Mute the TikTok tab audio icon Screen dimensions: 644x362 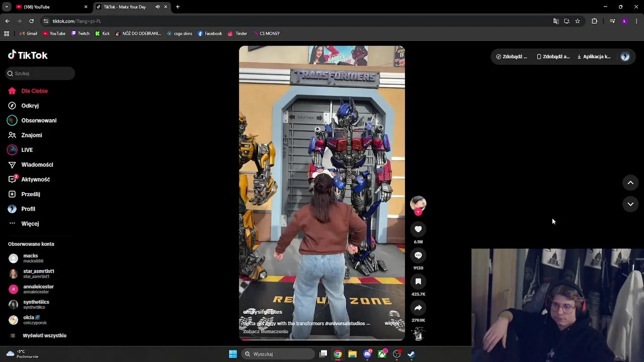pyautogui.click(x=157, y=7)
